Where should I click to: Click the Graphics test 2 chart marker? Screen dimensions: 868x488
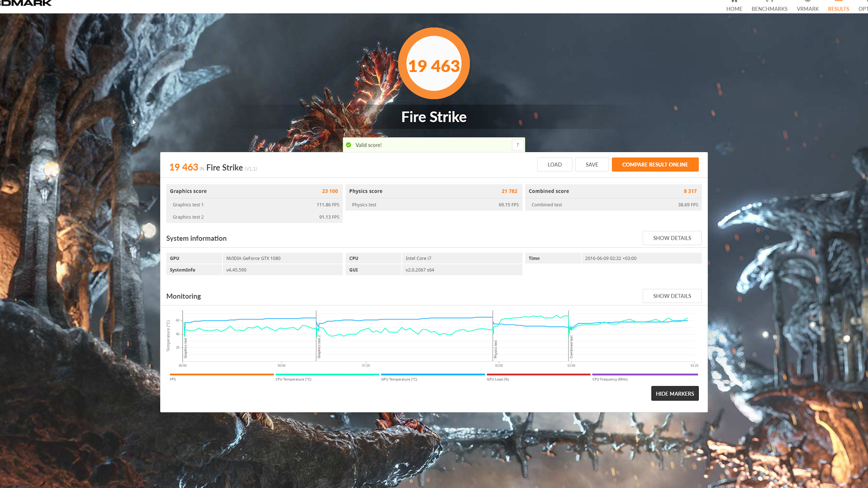[319, 347]
